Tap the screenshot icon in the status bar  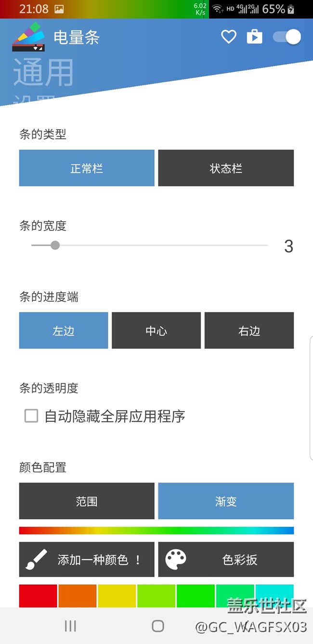click(x=58, y=8)
